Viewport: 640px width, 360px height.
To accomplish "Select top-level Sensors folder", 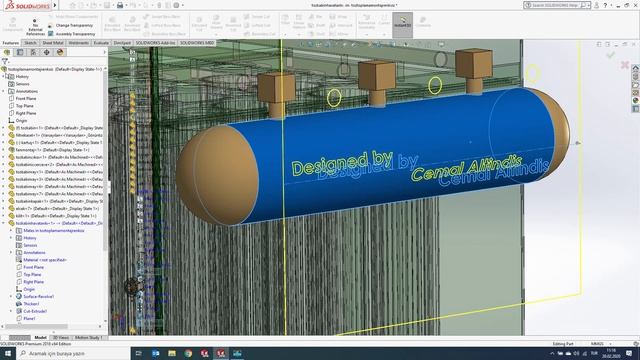I will click(22, 84).
